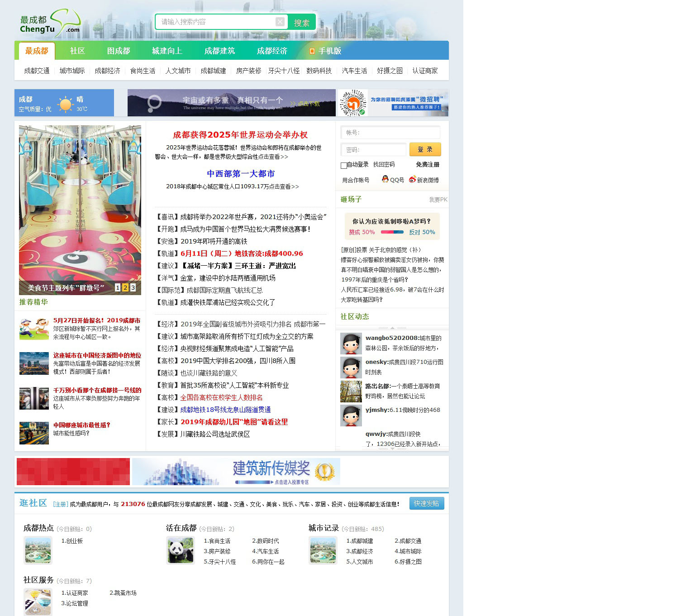The image size is (695, 616).
Task: Select the 成都建筑 navigation tab
Action: click(219, 51)
